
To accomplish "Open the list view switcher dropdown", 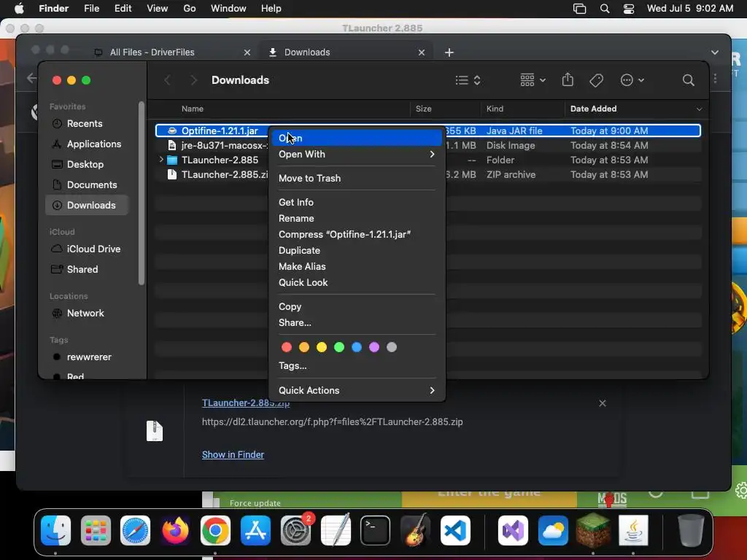I will coord(468,80).
